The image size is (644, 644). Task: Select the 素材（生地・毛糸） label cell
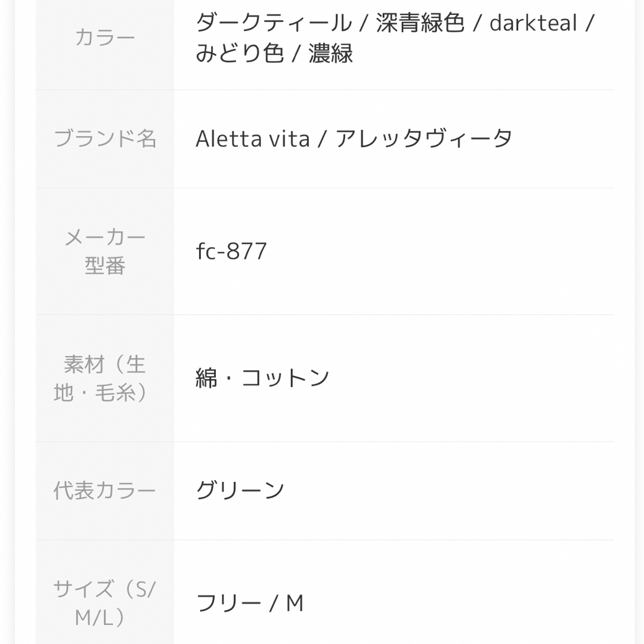[x=105, y=378]
